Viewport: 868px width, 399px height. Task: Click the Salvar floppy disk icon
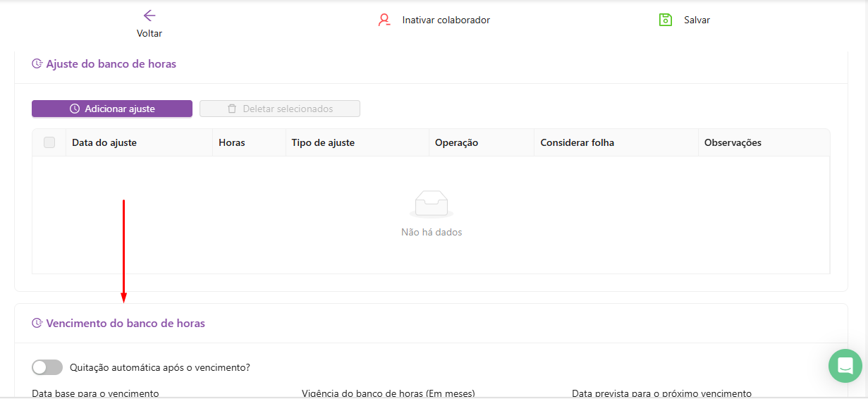click(665, 20)
